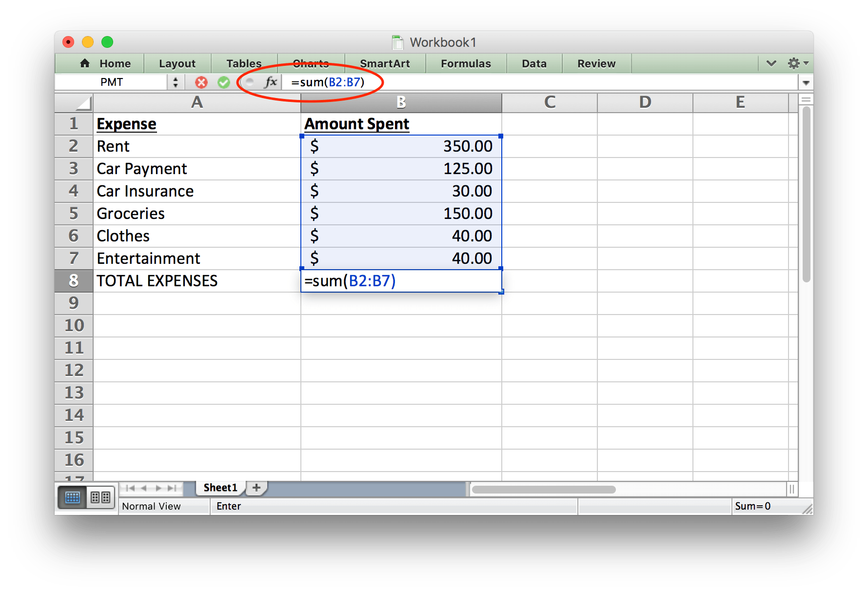Select column D header

645,102
